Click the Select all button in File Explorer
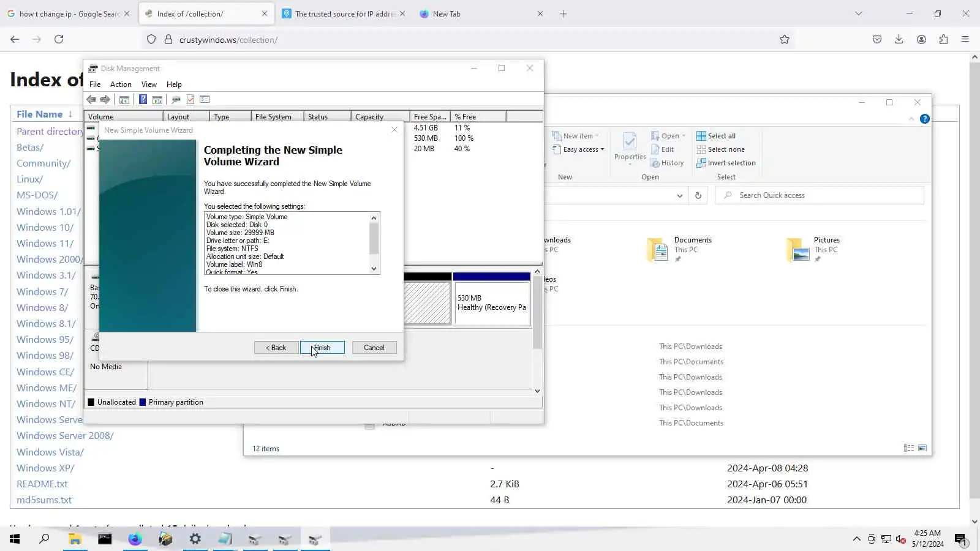 [716, 136]
